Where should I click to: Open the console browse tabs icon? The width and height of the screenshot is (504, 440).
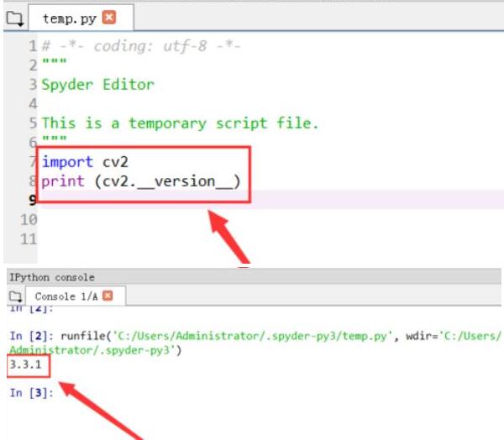[x=13, y=296]
